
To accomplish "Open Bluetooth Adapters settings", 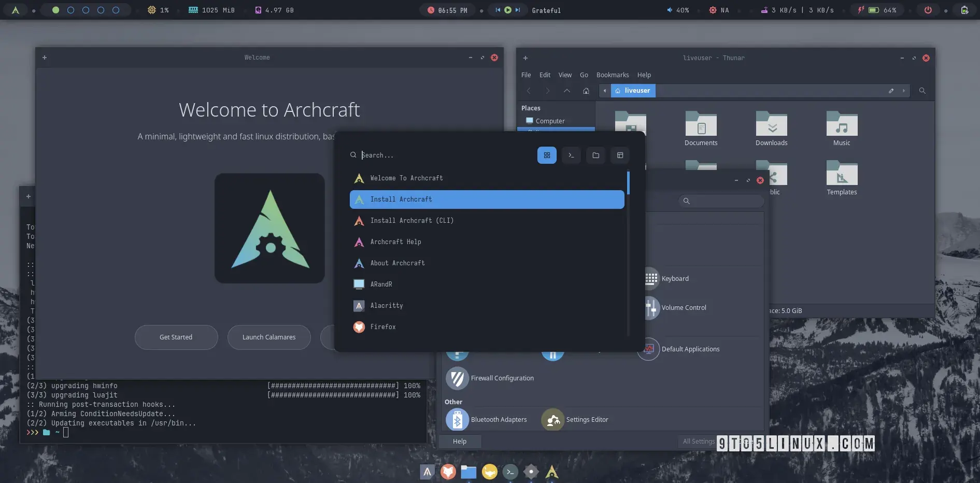I will click(486, 420).
